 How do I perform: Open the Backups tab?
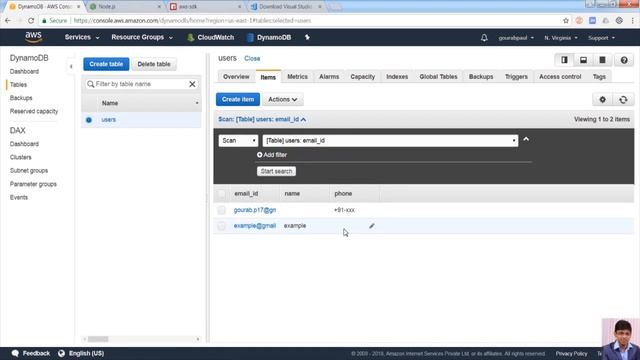(481, 77)
